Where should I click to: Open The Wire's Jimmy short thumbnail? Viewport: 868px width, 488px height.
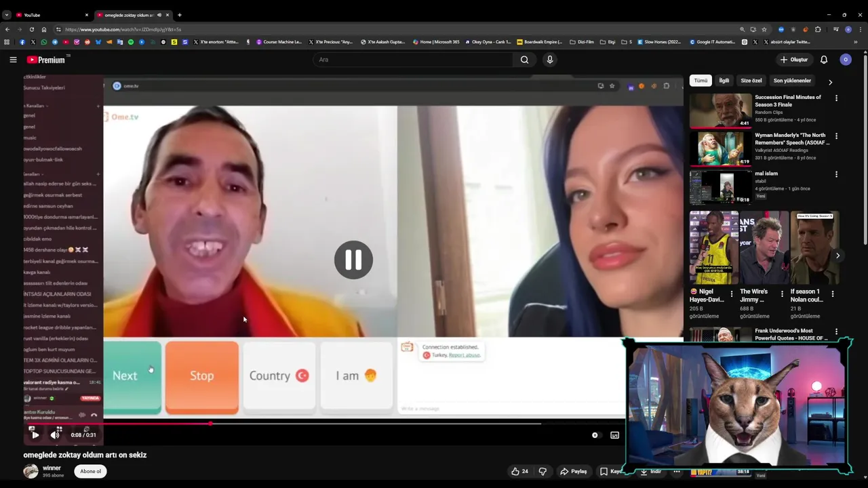point(764,247)
